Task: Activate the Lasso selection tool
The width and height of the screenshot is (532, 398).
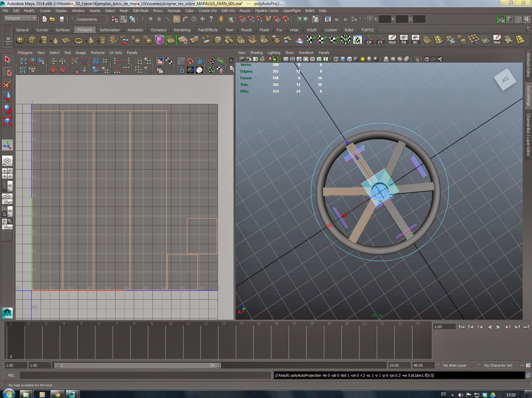Action: click(7, 72)
